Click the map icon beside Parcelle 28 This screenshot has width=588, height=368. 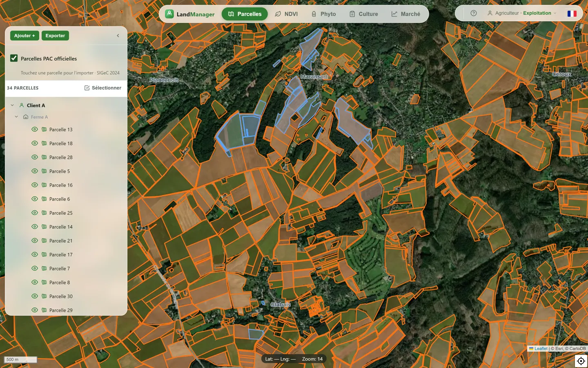pyautogui.click(x=44, y=157)
